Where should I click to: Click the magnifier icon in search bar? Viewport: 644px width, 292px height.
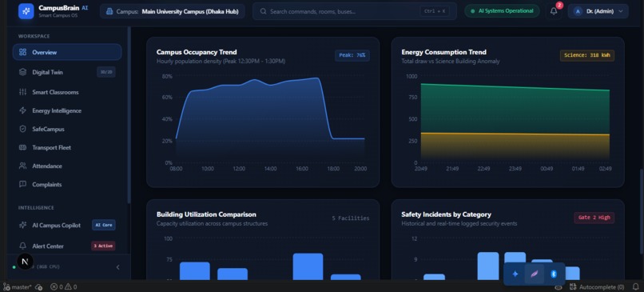pyautogui.click(x=263, y=11)
